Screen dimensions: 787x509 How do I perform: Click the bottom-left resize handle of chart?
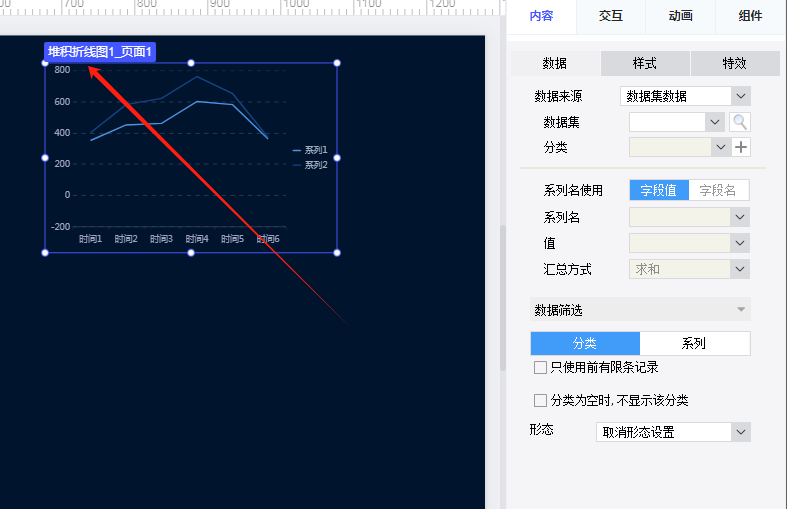click(45, 252)
